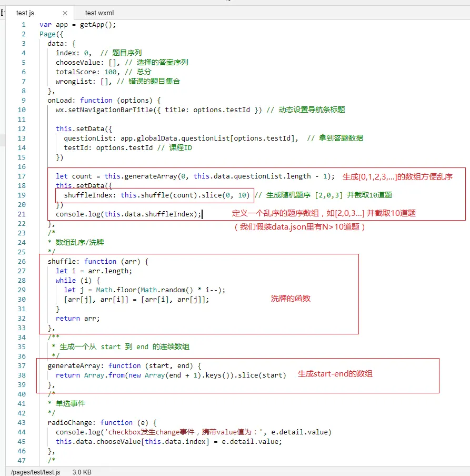
Task: Click 'generateArray: function (start, end) {' line
Action: [x=124, y=365]
